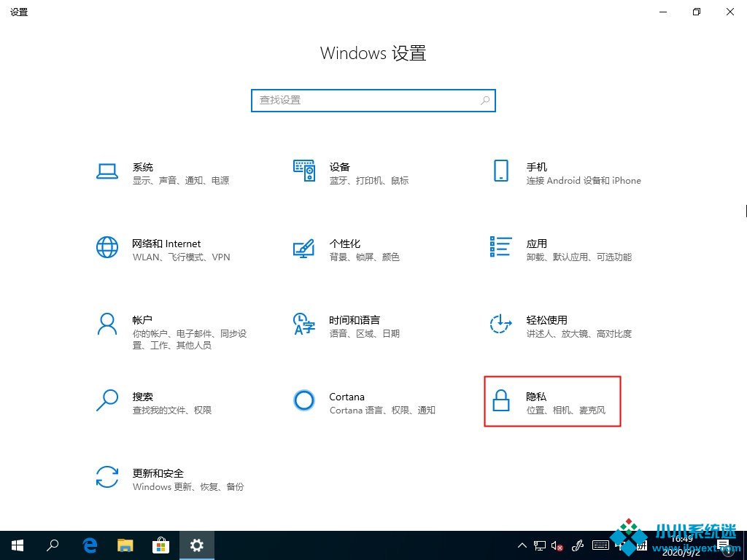Show hidden system tray icons
747x560 pixels.
[x=522, y=545]
